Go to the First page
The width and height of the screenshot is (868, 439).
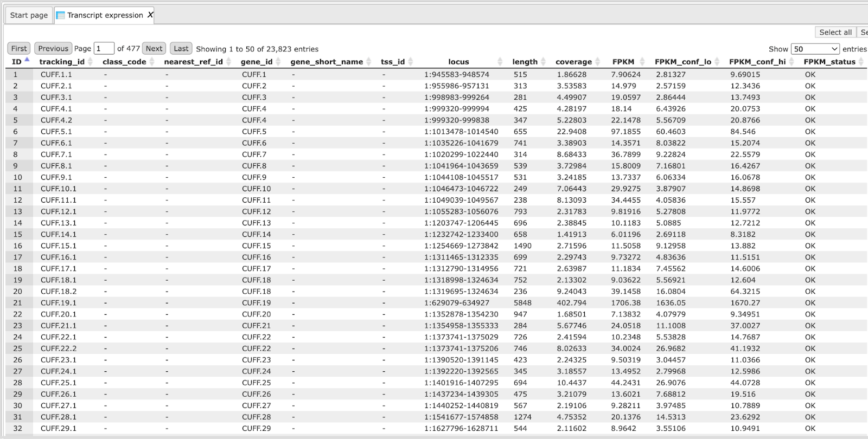19,48
